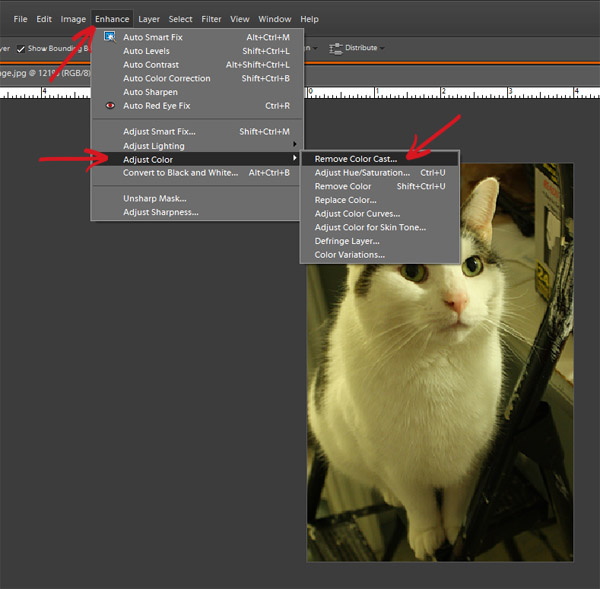Open the Help menu
This screenshot has height=589, width=600.
[309, 19]
